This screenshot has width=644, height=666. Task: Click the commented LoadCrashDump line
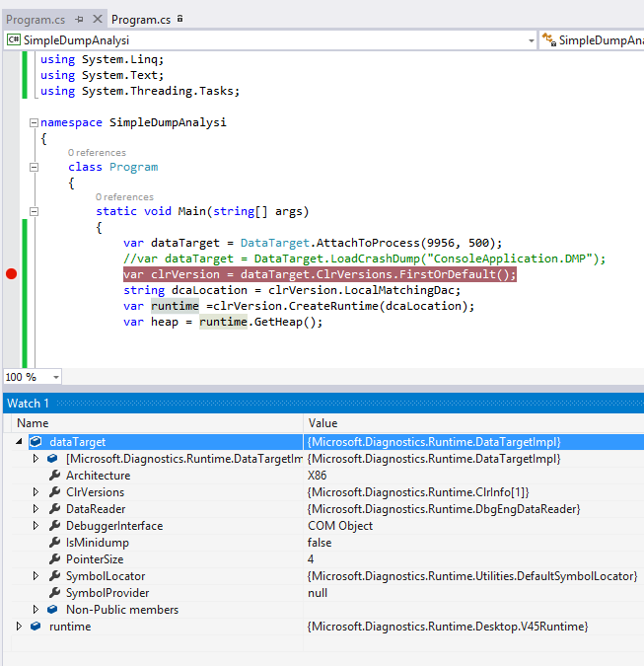tap(364, 259)
